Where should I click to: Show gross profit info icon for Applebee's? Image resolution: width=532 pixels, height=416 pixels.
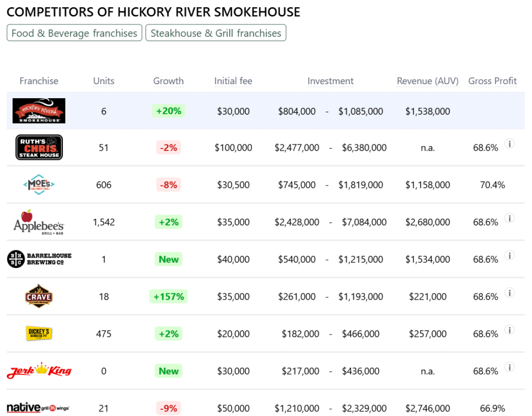click(509, 218)
